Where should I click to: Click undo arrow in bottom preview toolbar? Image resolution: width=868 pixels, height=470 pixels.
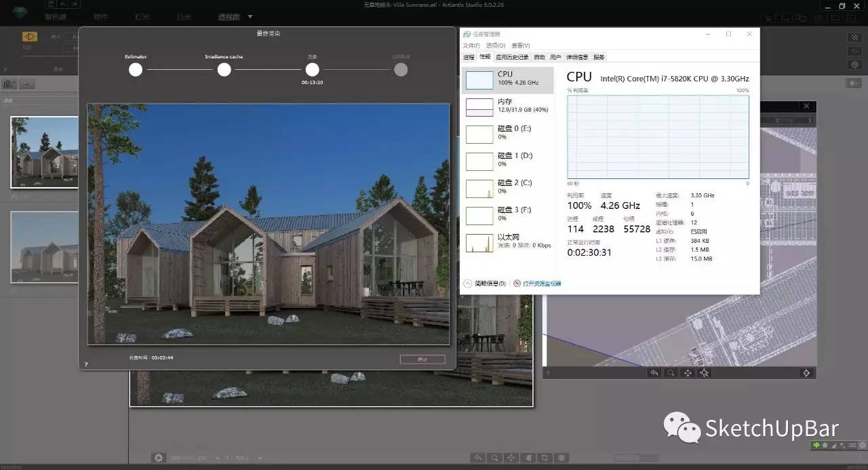tap(479, 458)
